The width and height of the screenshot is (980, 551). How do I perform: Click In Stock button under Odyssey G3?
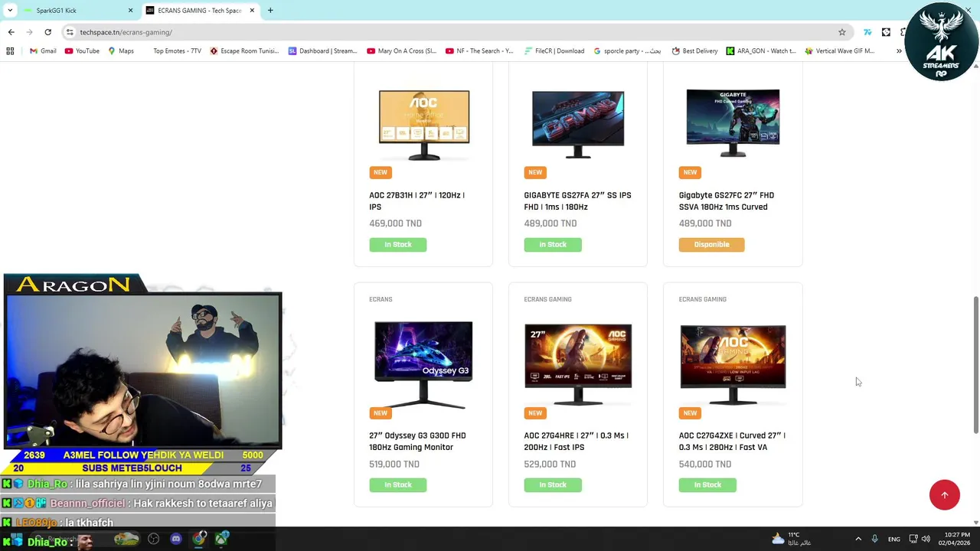click(398, 485)
